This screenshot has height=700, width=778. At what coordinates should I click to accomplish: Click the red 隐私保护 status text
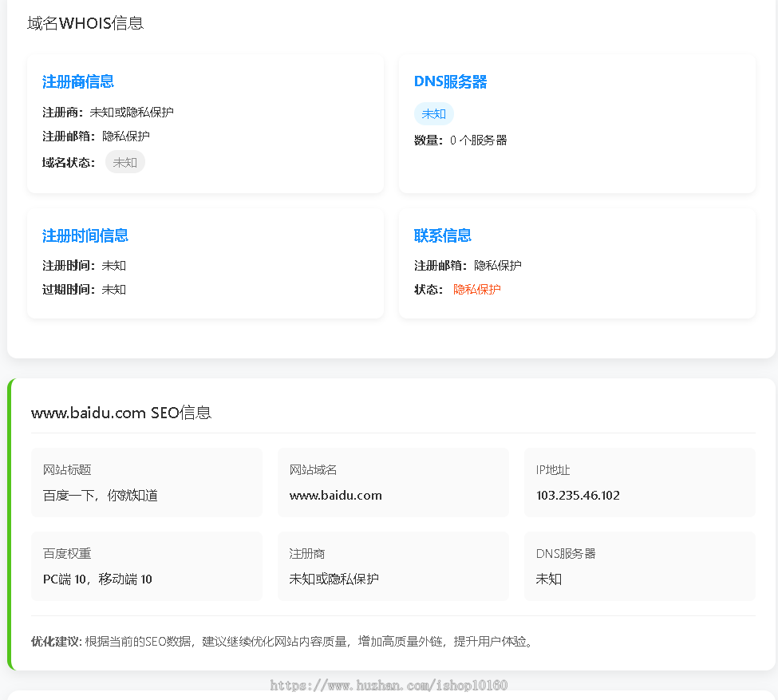coord(477,290)
